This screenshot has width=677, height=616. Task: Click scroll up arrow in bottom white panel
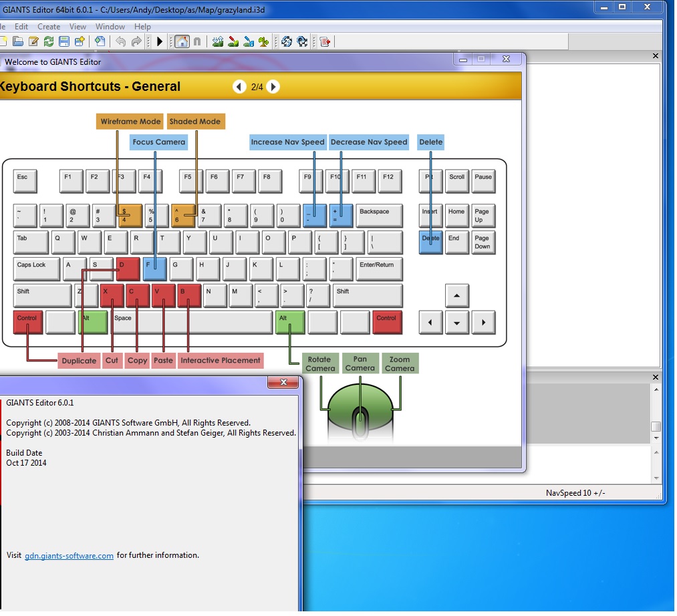coord(656,452)
